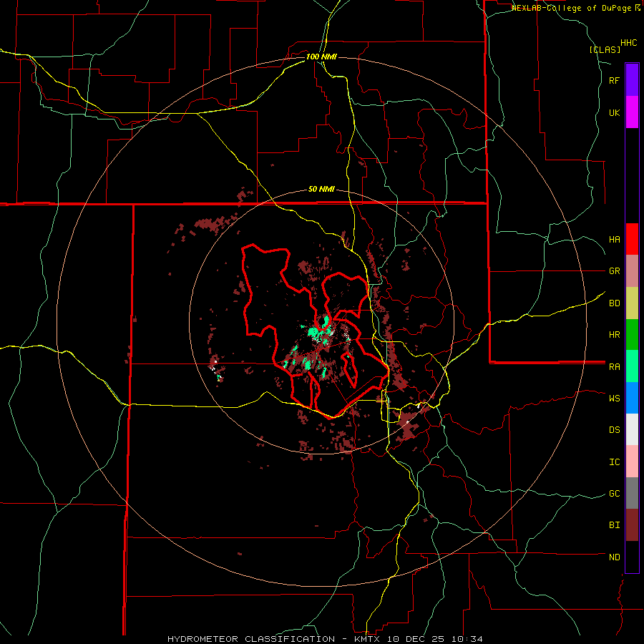
Task: Click the IC pink legend swatch
Action: pyautogui.click(x=632, y=462)
